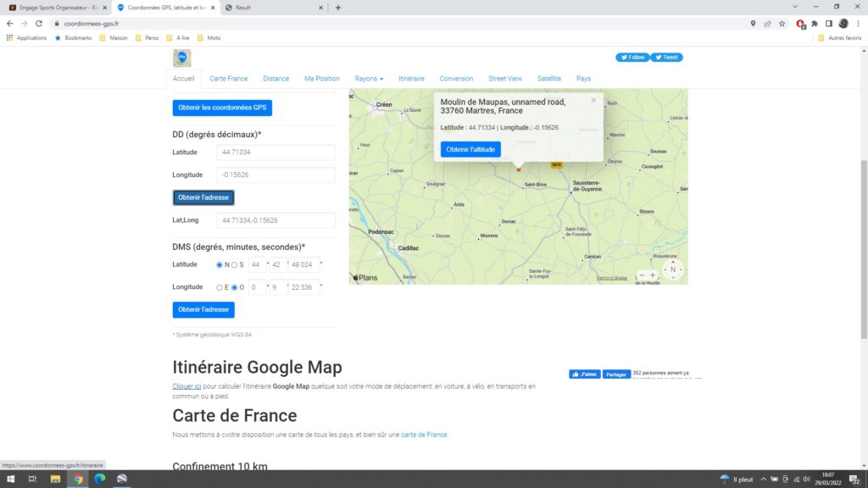This screenshot has height=488, width=868.
Task: Select N latitude radio button
Action: pos(220,264)
